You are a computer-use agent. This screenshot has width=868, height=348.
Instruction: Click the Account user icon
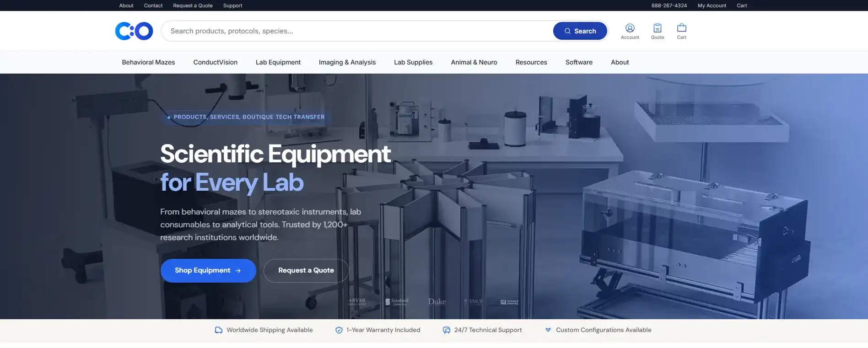click(630, 28)
